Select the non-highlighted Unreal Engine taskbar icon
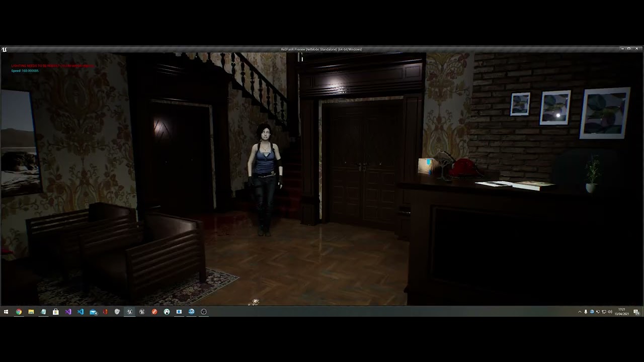Image resolution: width=644 pixels, height=362 pixels. [142, 312]
